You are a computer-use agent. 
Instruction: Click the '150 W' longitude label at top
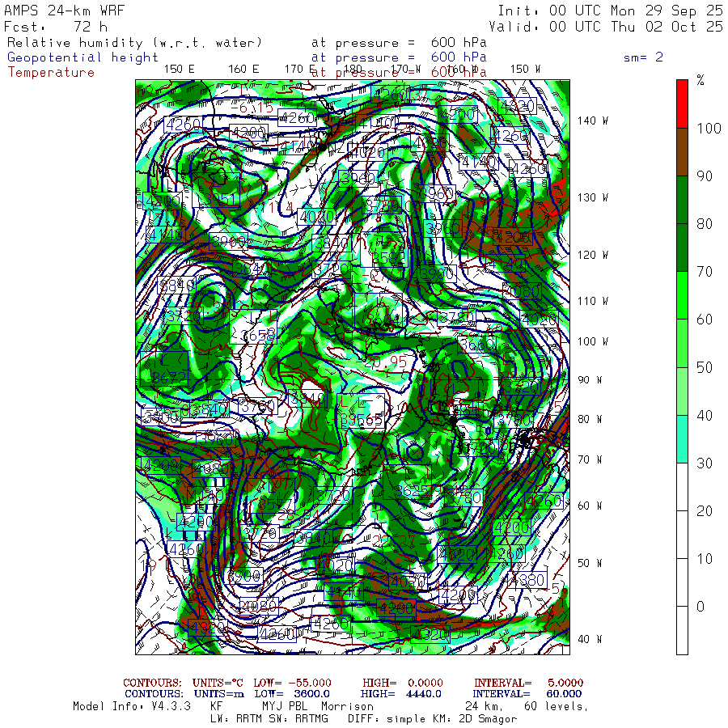tap(526, 70)
